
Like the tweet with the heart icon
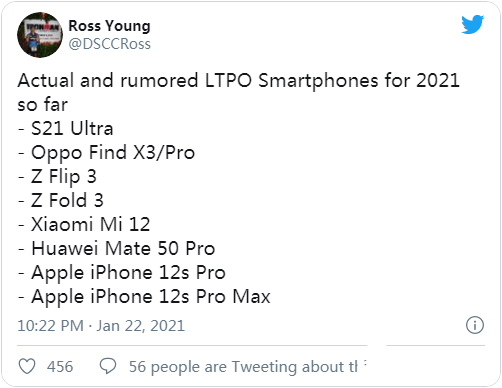(27, 366)
